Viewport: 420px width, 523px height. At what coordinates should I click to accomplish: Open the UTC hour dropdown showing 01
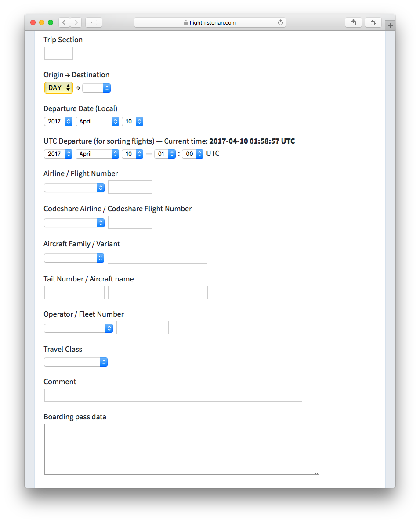pos(165,154)
